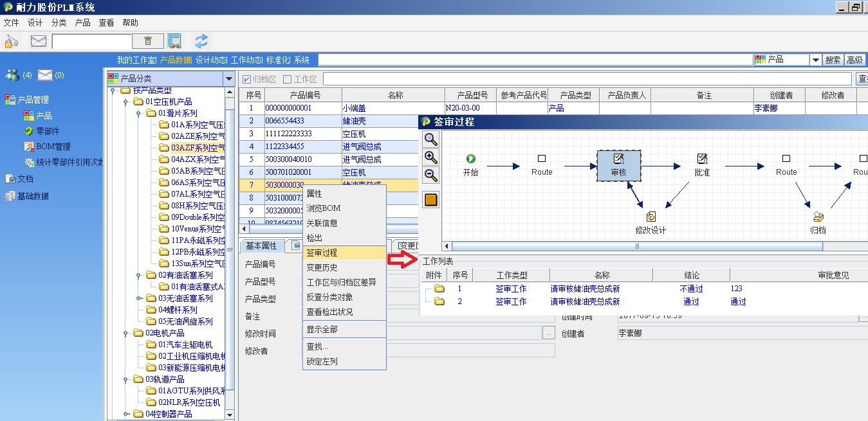Choose 变更历史 from the context menu
This screenshot has width=868, height=421.
[x=322, y=267]
